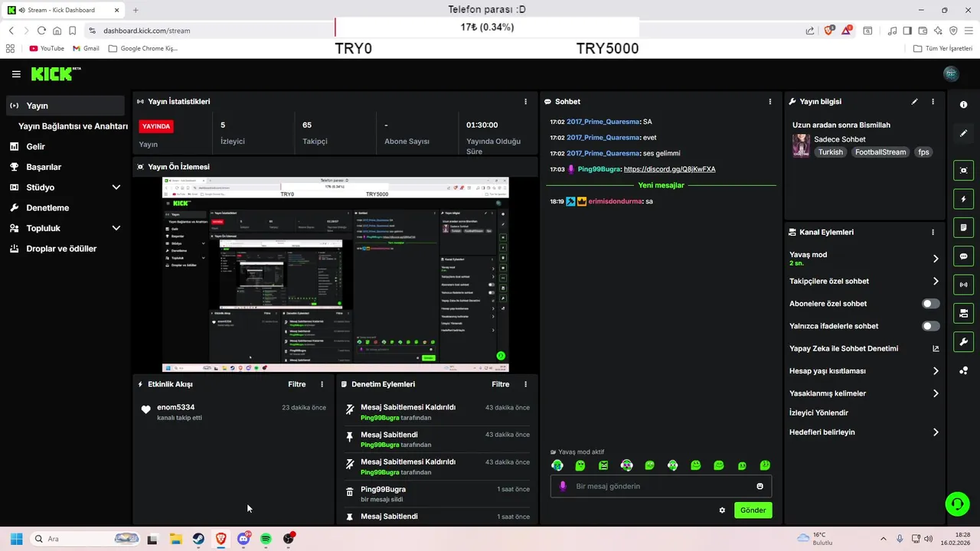Expand Takipçilere özel sohbet options
Viewport: 980px width, 551px height.
point(864,281)
